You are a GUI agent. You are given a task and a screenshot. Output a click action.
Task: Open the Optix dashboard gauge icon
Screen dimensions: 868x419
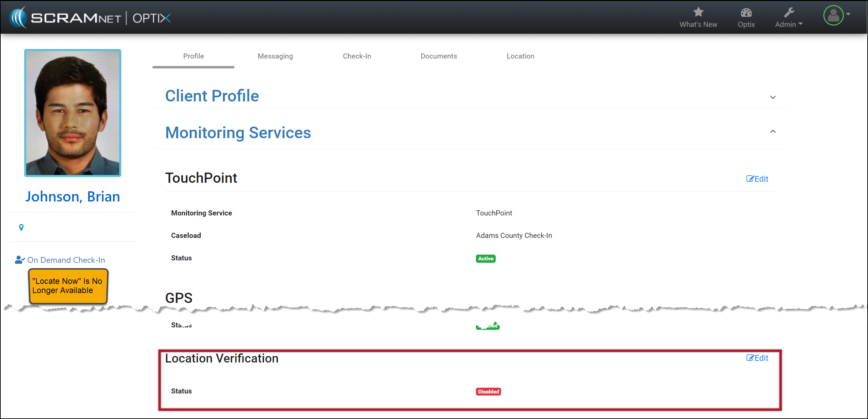click(x=746, y=13)
